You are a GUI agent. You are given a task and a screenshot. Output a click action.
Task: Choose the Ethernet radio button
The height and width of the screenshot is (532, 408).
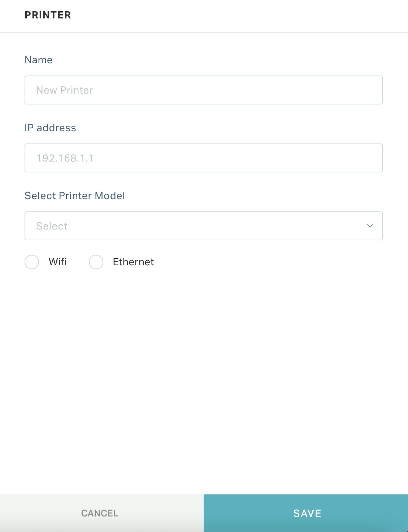point(96,262)
